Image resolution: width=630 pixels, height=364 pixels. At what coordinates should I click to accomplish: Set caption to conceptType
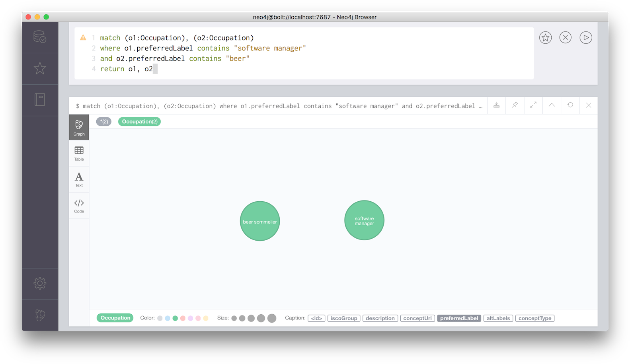[535, 318]
